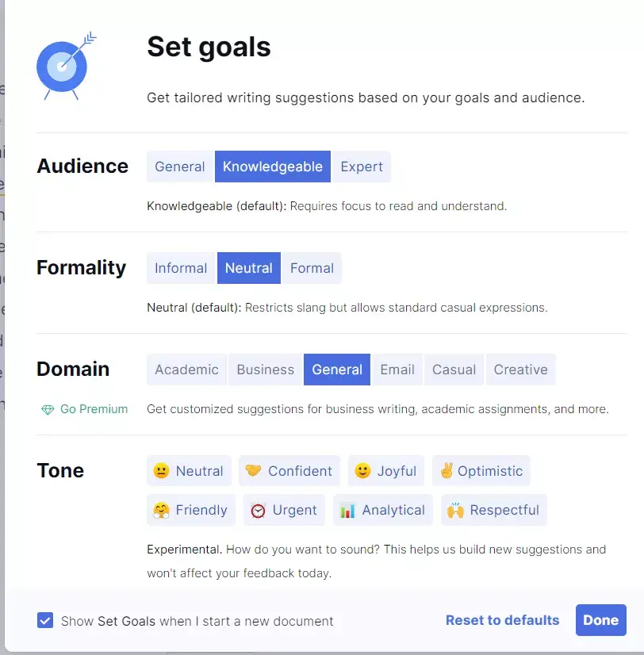This screenshot has width=644, height=655.
Task: Pick the Joyful smiley tone
Action: point(385,471)
